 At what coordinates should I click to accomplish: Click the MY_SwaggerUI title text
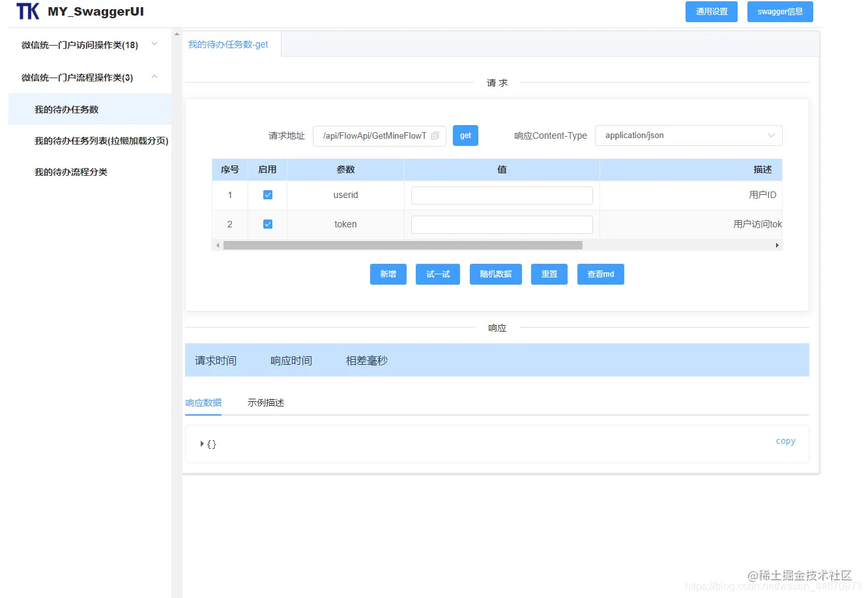(x=96, y=12)
